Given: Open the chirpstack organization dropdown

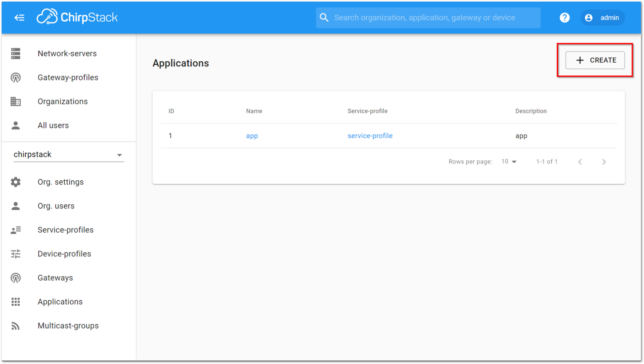Looking at the screenshot, I should click(x=69, y=154).
